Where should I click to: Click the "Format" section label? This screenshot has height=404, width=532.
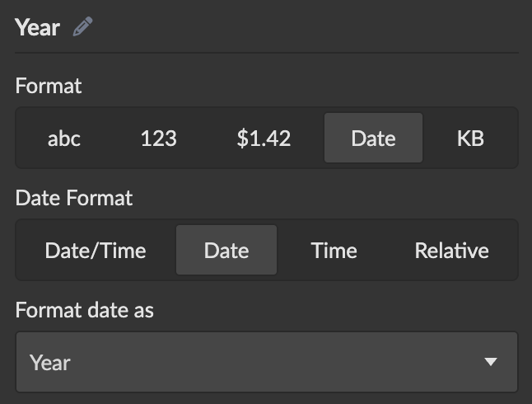point(49,86)
